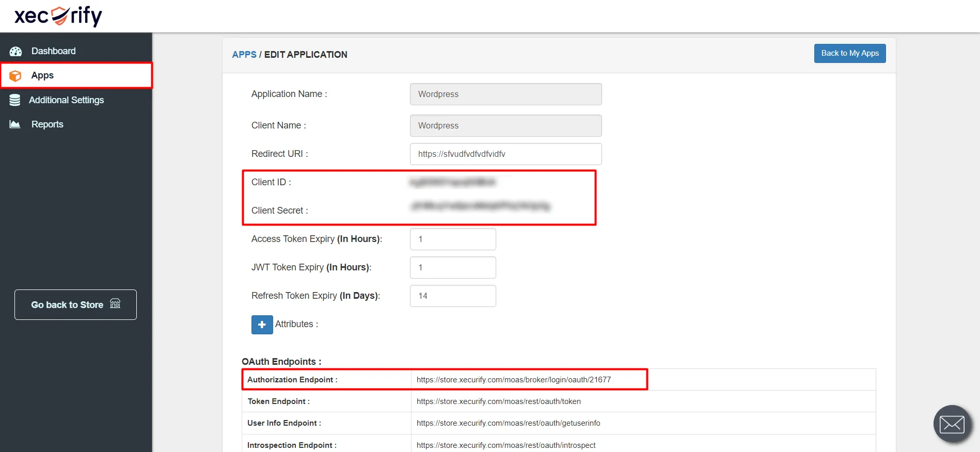The image size is (980, 452).
Task: Click the Attributes label
Action: [296, 324]
